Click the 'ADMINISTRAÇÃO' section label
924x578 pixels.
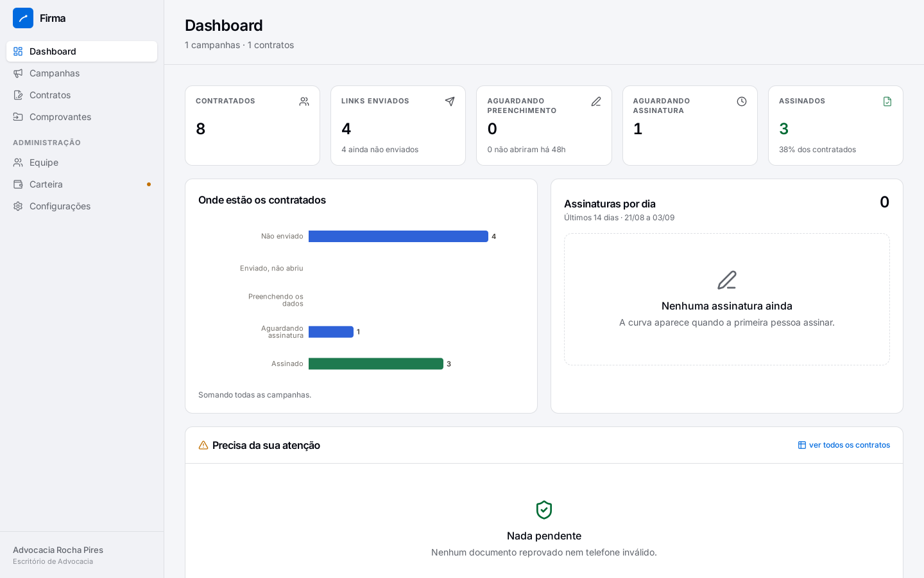pyautogui.click(x=47, y=143)
